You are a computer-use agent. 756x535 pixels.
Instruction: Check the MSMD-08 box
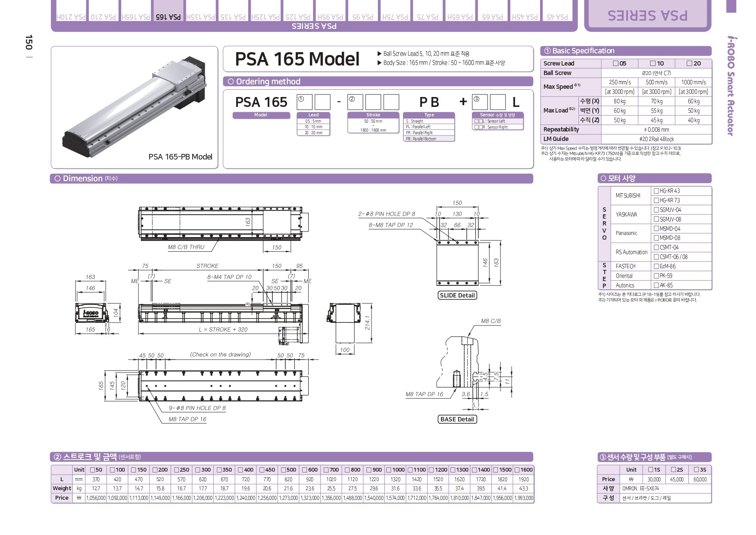(656, 238)
